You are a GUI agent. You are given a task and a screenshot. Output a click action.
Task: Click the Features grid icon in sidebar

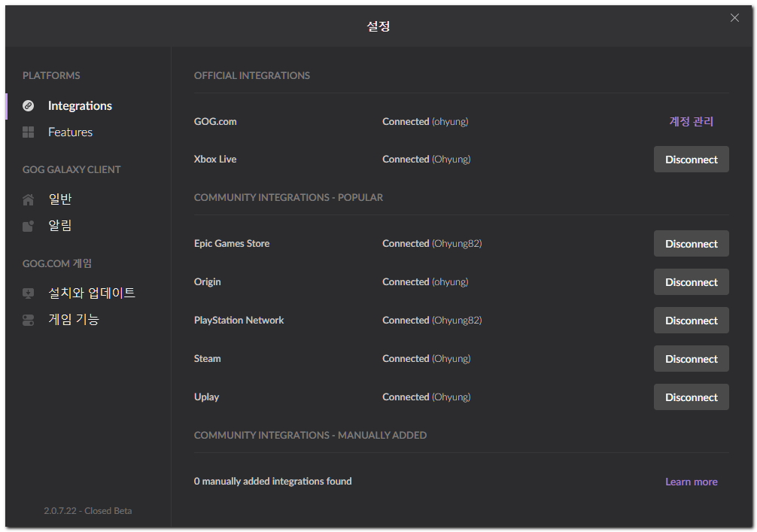29,132
